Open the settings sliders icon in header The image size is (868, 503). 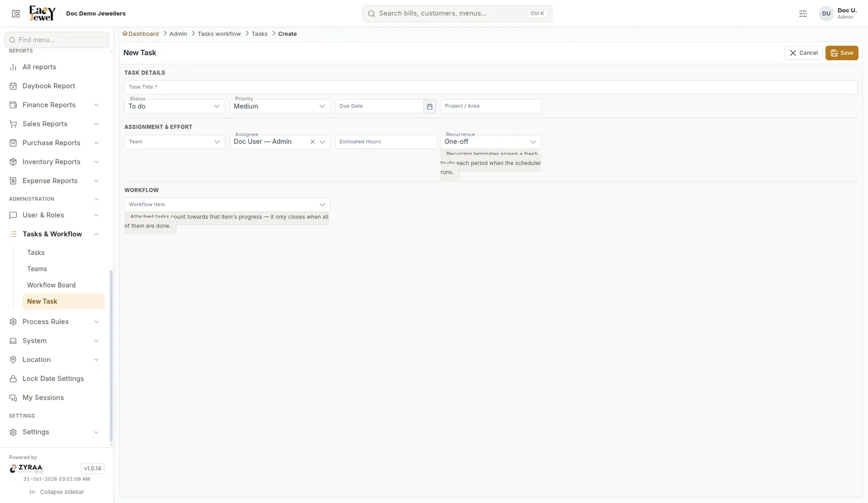click(x=803, y=14)
